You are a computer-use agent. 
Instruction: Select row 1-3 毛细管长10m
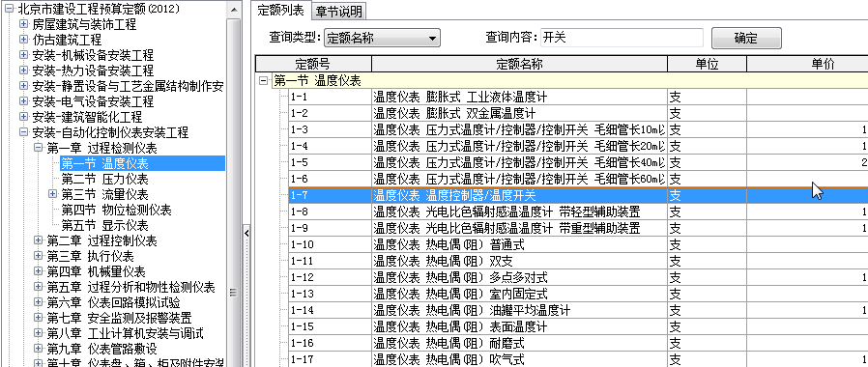tap(578, 129)
